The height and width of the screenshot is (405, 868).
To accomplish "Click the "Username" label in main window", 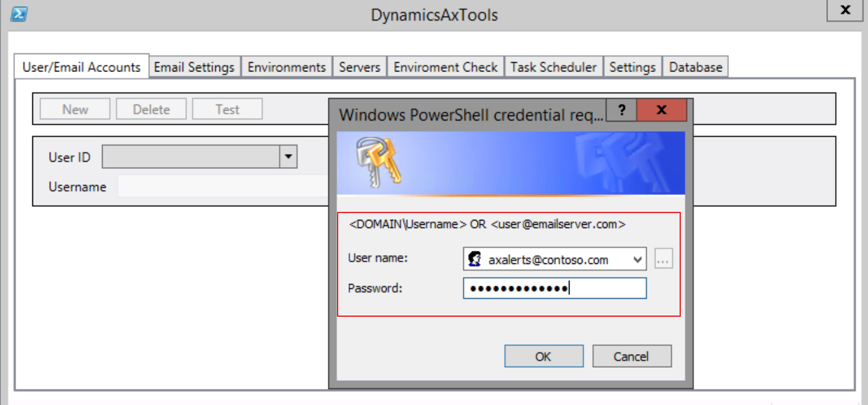I will click(x=77, y=186).
